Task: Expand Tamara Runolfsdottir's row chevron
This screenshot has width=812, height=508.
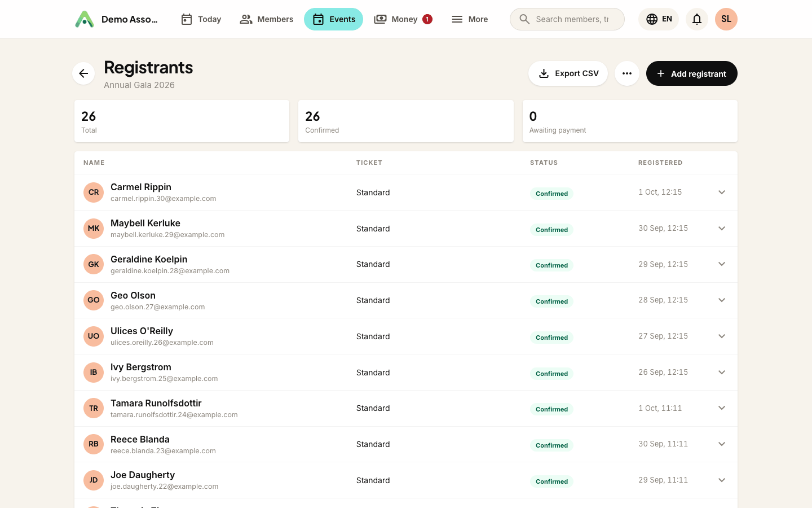Action: pos(722,408)
